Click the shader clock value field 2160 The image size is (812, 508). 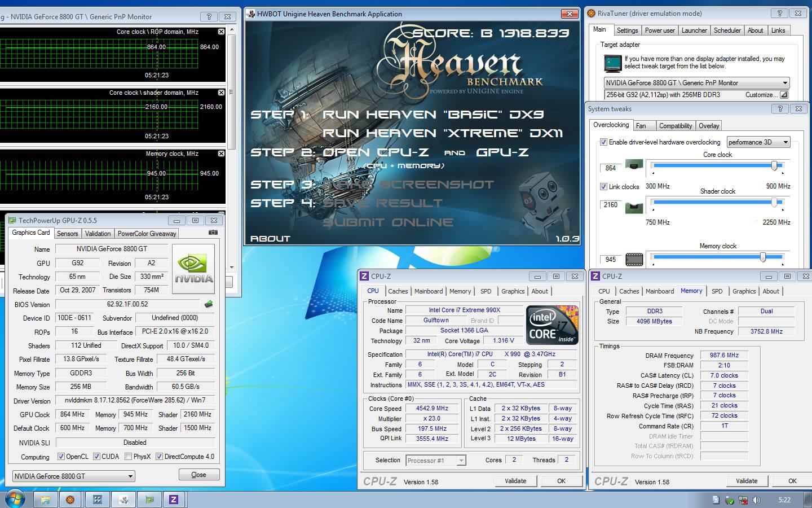(x=611, y=205)
